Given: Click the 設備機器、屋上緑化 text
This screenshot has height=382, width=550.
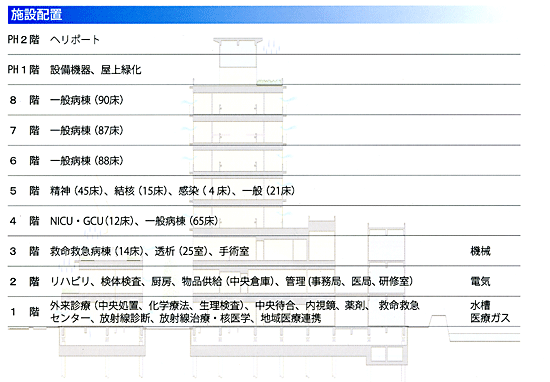Looking at the screenshot, I should tap(95, 70).
